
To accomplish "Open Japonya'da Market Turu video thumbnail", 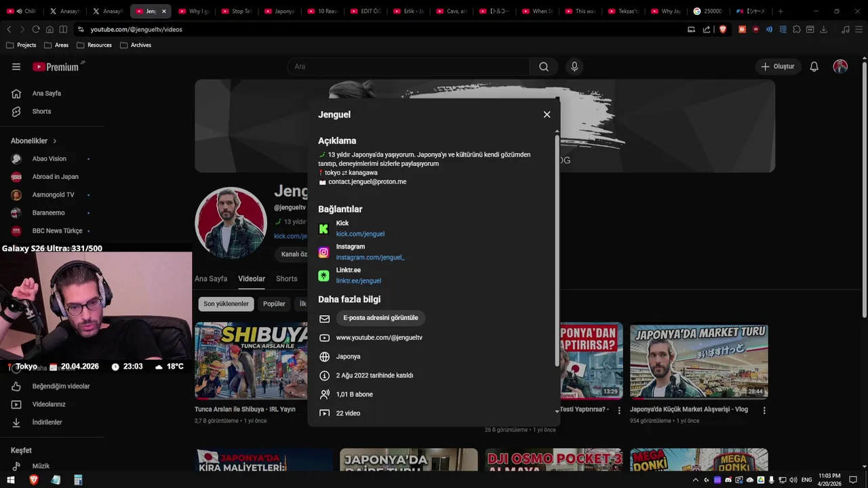I will click(698, 361).
